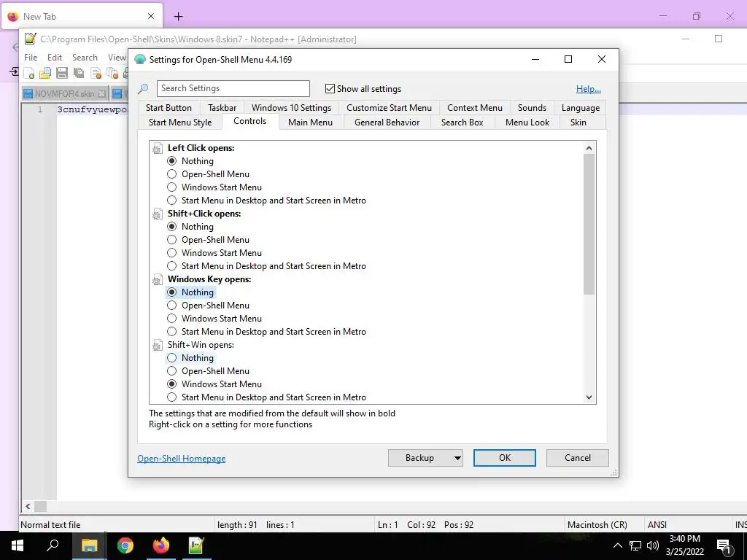Click OK to apply settings
The height and width of the screenshot is (560, 747).
[x=505, y=458]
